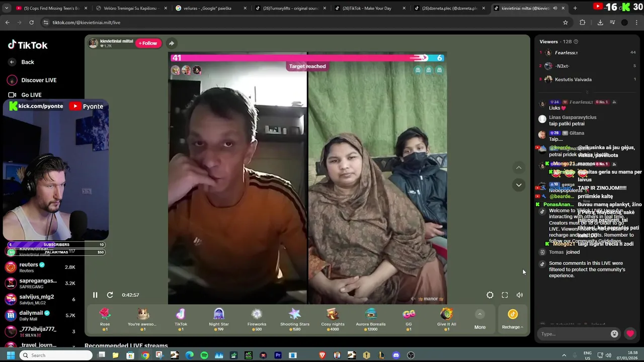Send the GG gift
The height and width of the screenshot is (362, 644).
(x=409, y=319)
